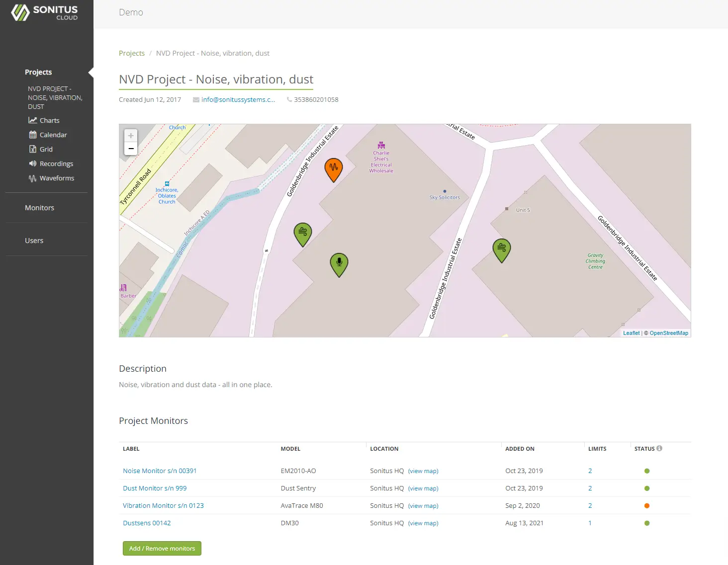The width and height of the screenshot is (728, 565).
Task: Click the orange vibration monitor map pin
Action: tap(333, 168)
